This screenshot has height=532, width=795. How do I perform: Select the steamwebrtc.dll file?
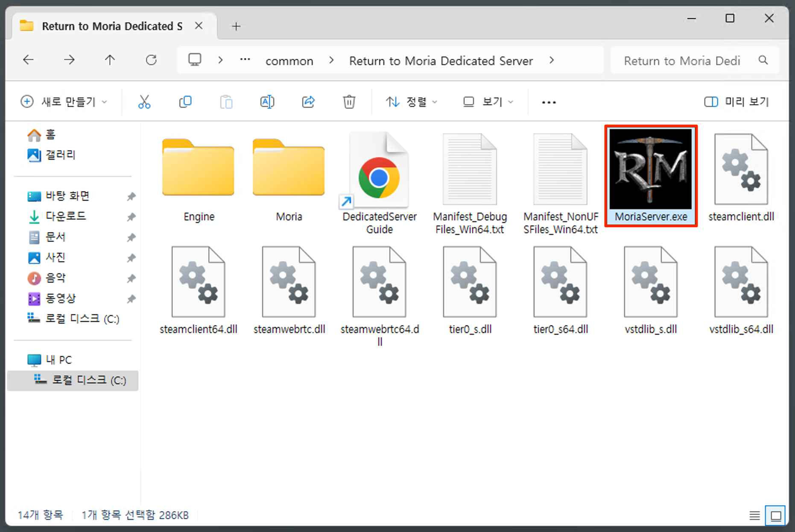[x=289, y=290]
